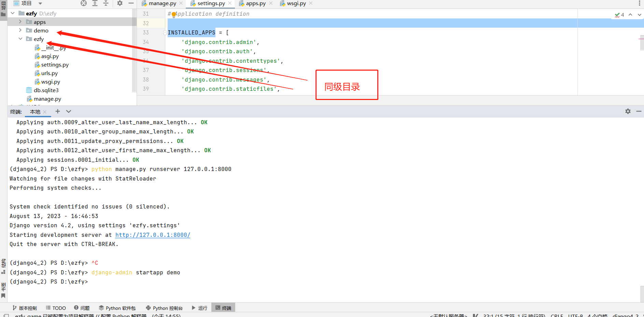Collapse the ezfy root project folder
Screen dimensions: 644x317
click(13, 13)
